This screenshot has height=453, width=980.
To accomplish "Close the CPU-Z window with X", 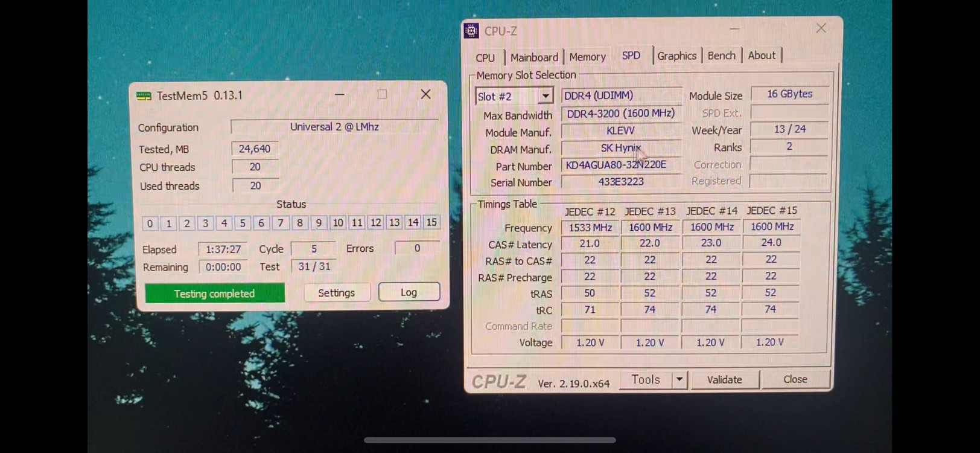I will [x=821, y=28].
